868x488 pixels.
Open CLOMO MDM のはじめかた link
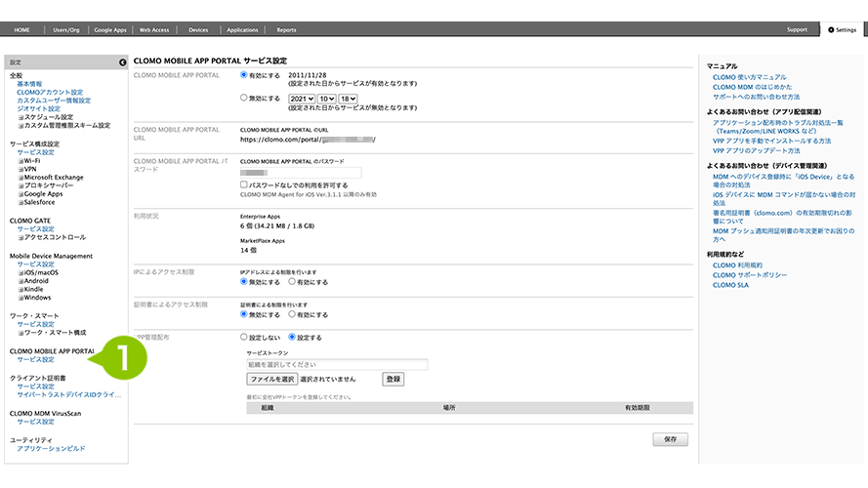(x=753, y=87)
